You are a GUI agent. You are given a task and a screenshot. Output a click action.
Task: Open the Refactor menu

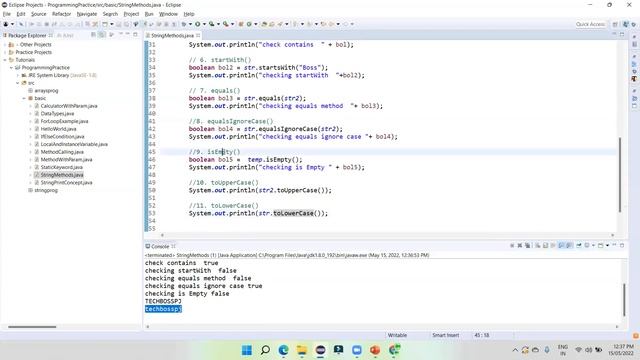(62, 14)
